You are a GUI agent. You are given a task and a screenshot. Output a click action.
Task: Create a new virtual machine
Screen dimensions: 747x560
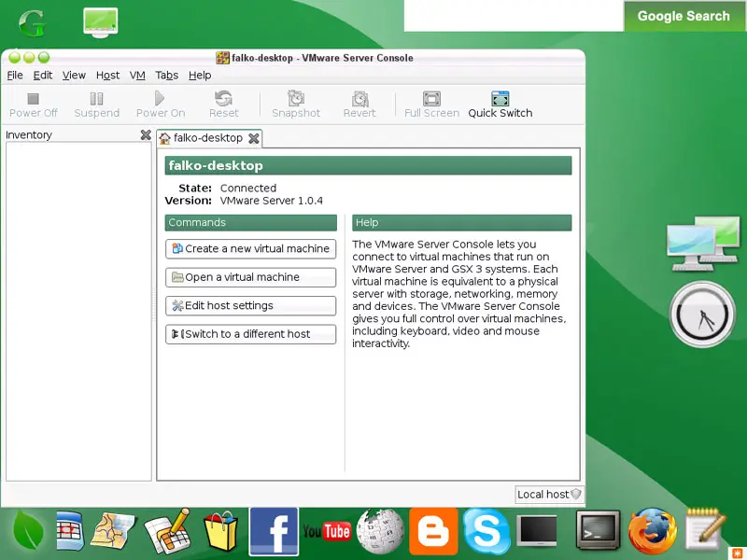click(250, 248)
